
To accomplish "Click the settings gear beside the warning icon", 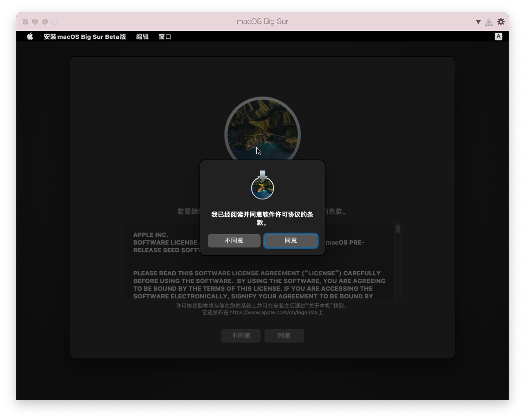I will 501,22.
